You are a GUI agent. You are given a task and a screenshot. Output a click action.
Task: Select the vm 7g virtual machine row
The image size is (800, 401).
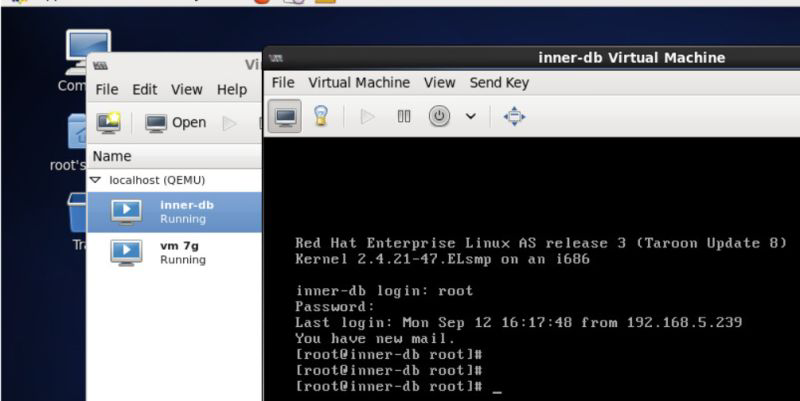pyautogui.click(x=174, y=253)
